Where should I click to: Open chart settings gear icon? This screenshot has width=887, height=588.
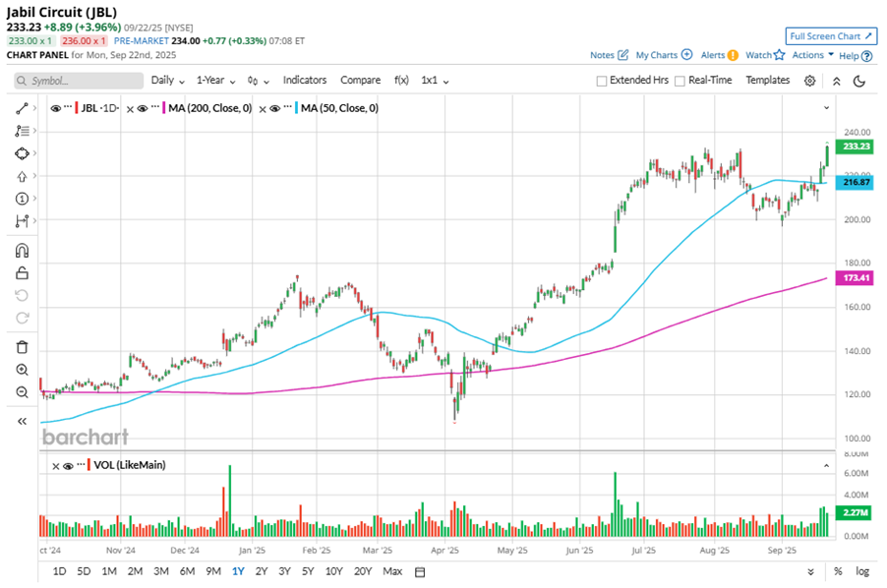[809, 81]
